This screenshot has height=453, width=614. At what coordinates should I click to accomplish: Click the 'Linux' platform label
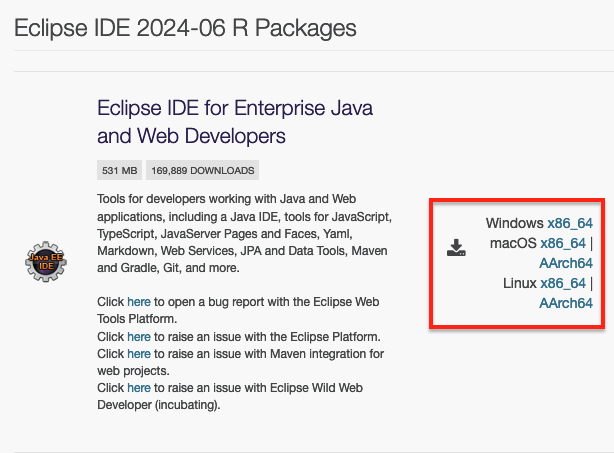(520, 283)
